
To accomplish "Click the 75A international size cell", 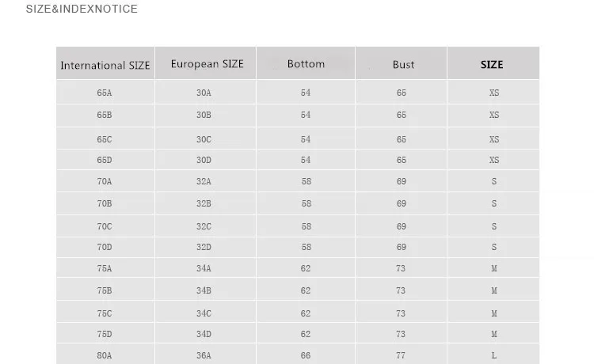I will pos(105,268).
